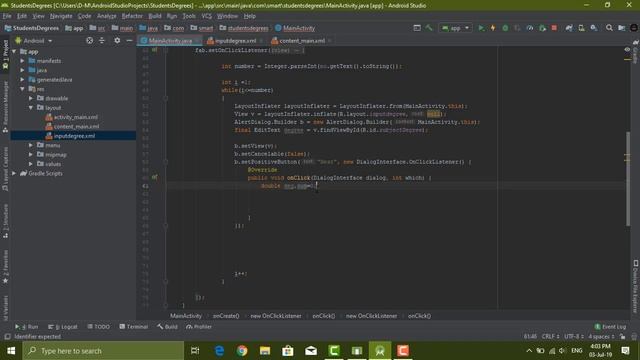The image size is (640, 360).
Task: Click the taskbar search box
Action: click(103, 351)
